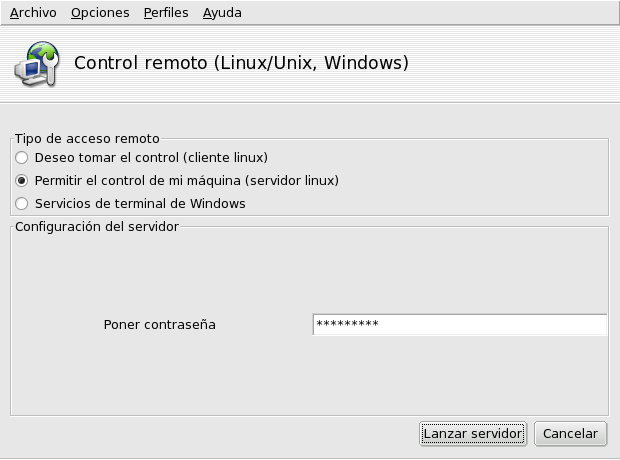
Task: Click the 'Poner contraseña' label
Action: [x=160, y=325]
